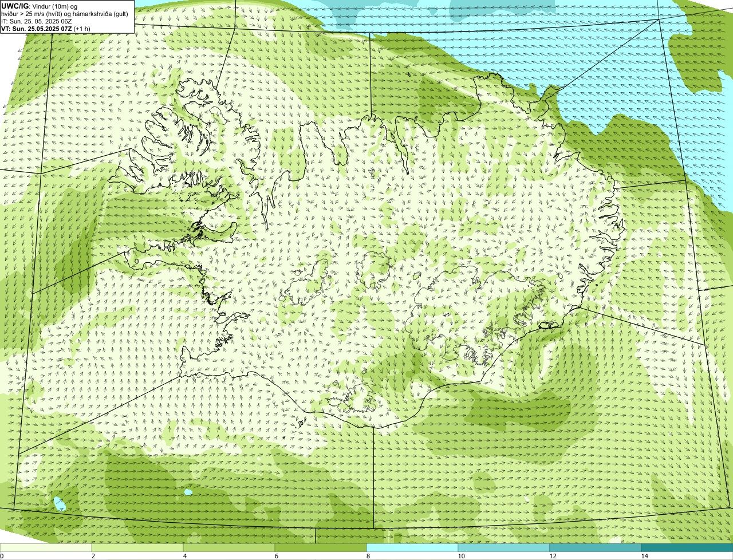Click the legend scale label "14"
This screenshot has width=733, height=560.
click(644, 556)
